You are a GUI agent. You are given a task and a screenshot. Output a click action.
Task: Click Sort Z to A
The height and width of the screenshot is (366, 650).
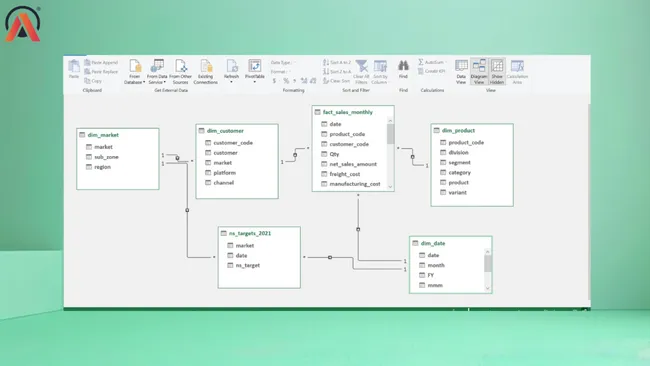[x=337, y=72]
